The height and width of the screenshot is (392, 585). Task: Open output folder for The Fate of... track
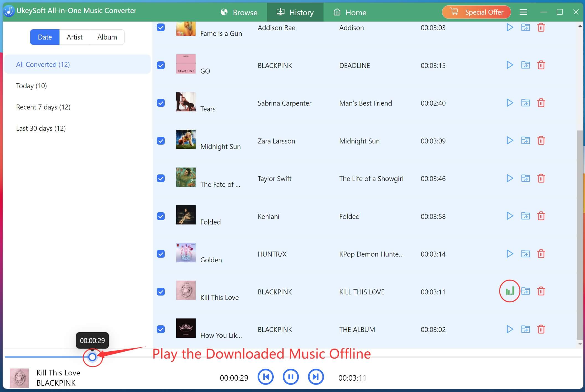[525, 178]
